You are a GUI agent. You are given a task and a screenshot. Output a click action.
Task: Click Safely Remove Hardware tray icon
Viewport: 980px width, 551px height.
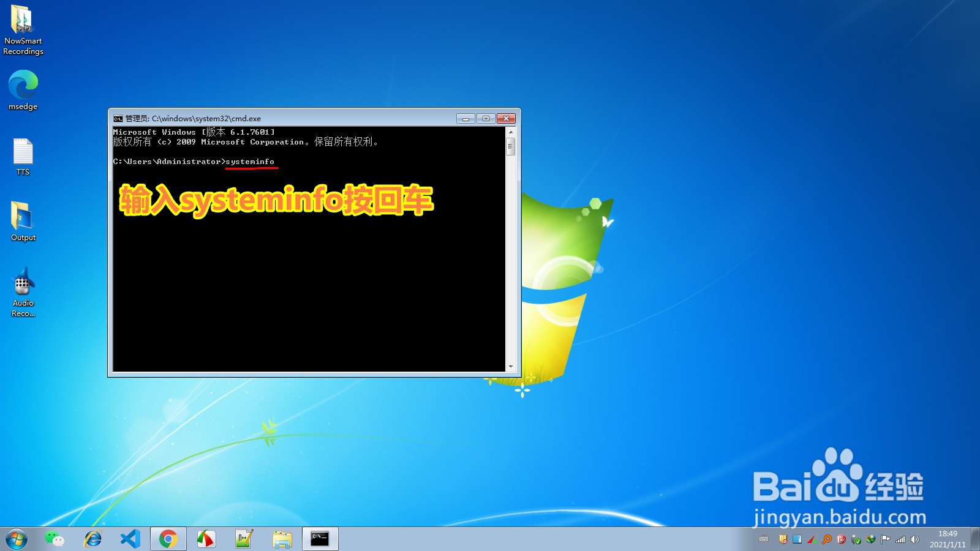tap(856, 539)
